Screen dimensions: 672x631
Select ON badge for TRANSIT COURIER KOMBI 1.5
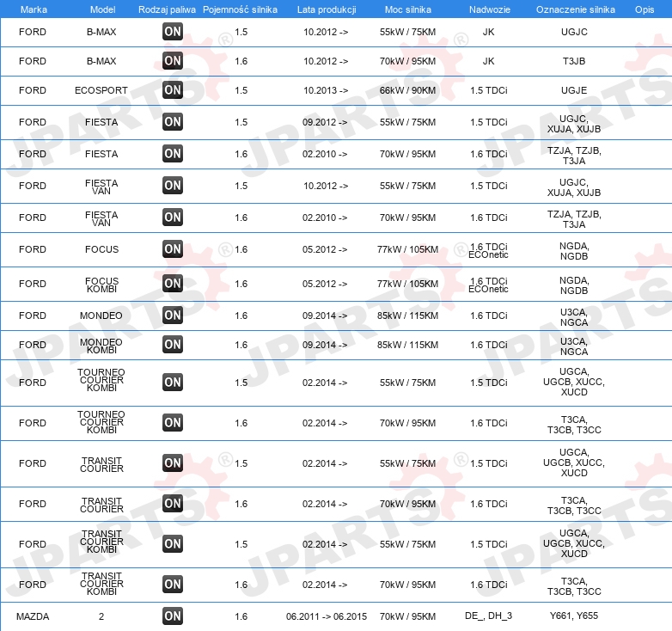pos(173,544)
